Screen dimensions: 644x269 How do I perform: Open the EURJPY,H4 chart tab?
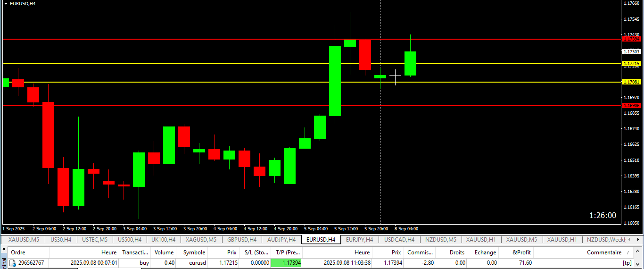pyautogui.click(x=359, y=240)
